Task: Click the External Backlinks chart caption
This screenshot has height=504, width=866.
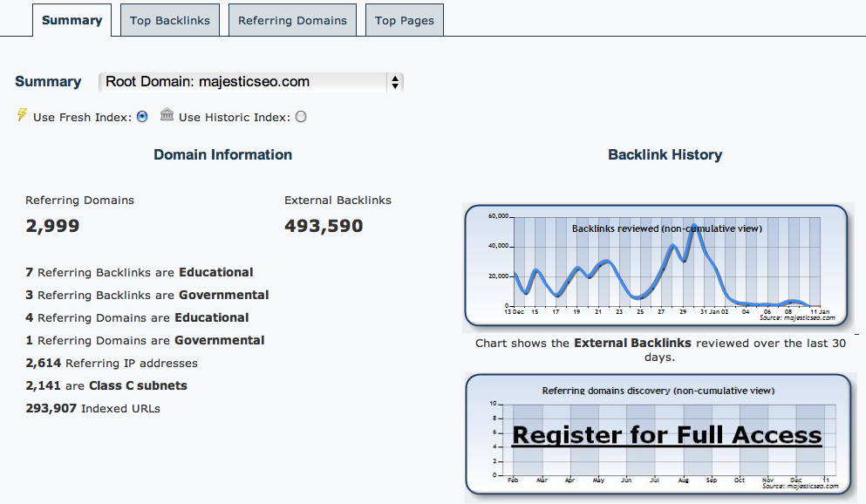Action: (660, 350)
